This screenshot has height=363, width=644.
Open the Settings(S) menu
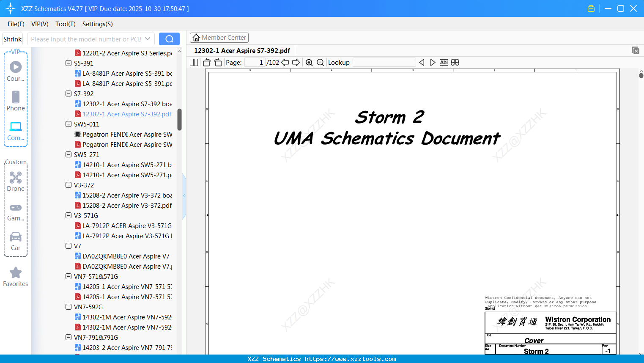tap(98, 24)
